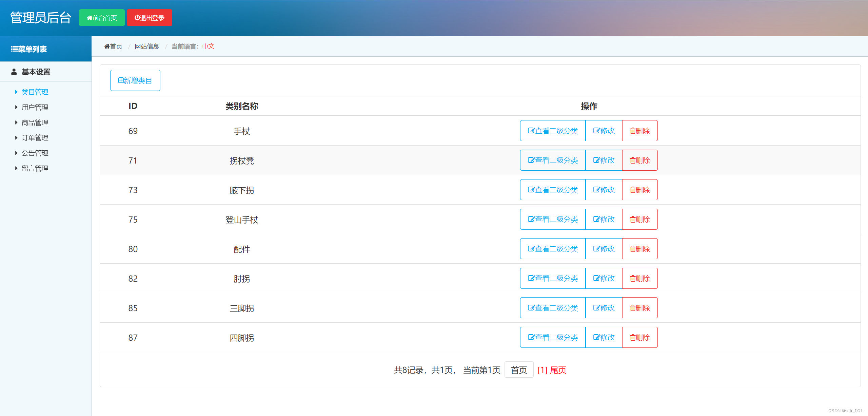868x416 pixels.
Task: Open 留言管理 menu item
Action: (35, 168)
